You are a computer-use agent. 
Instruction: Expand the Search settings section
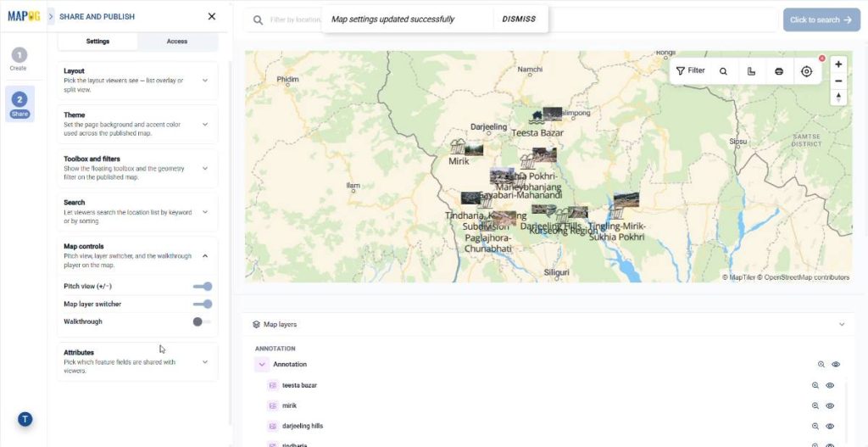tap(138, 211)
